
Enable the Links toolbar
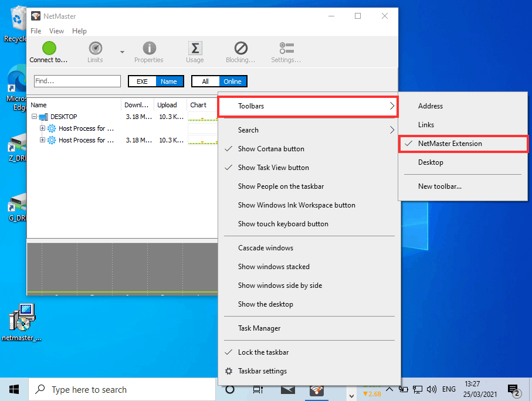[x=463, y=125]
